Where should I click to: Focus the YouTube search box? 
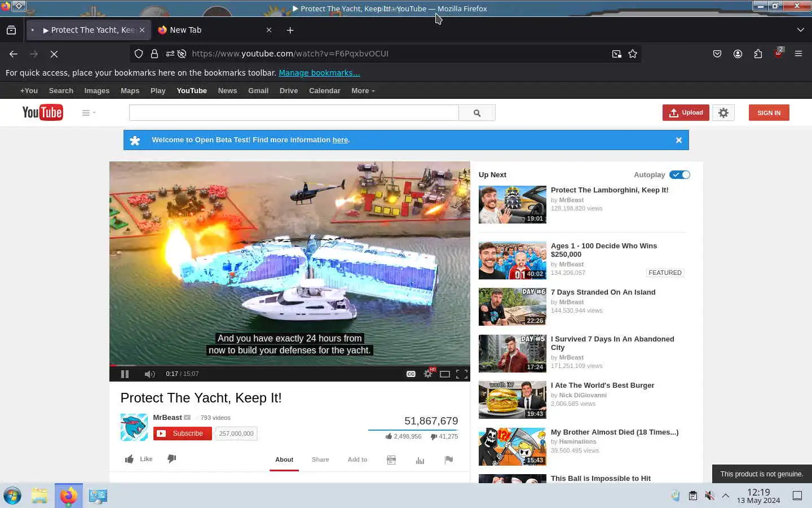[294, 112]
